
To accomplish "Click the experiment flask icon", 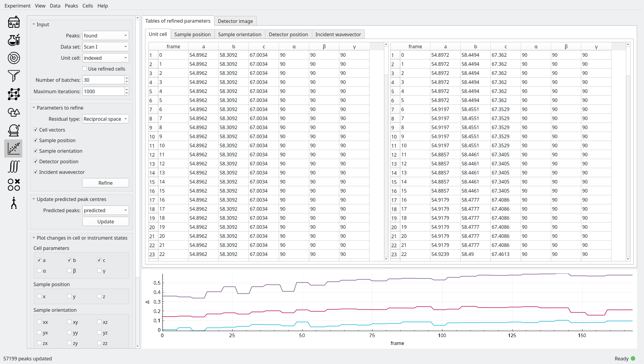I will click(14, 40).
